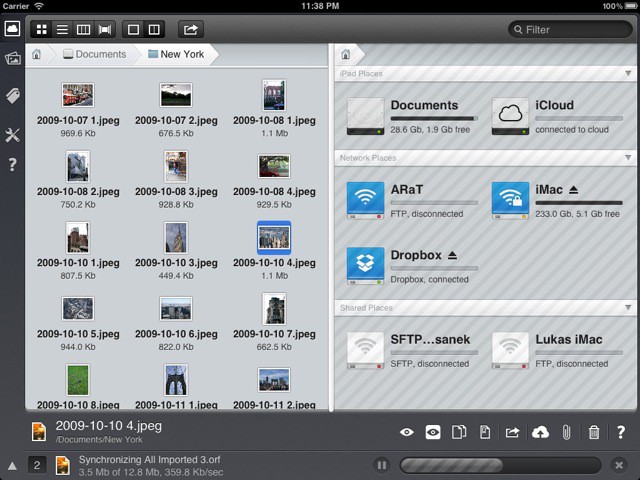Select thumbnail 2009-10-10 1.jpeg
Screen dimensions: 640x480
click(78, 238)
